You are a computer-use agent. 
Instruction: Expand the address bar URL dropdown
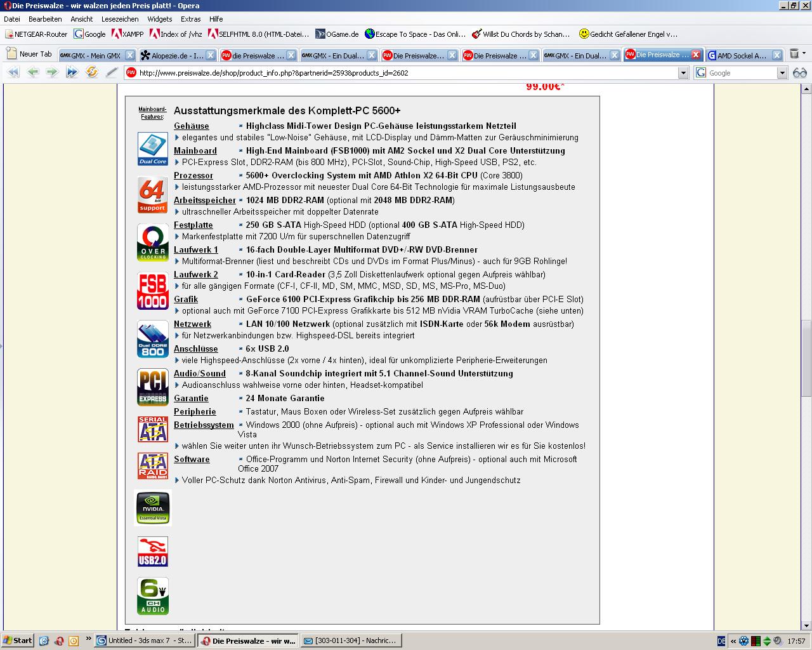point(683,73)
